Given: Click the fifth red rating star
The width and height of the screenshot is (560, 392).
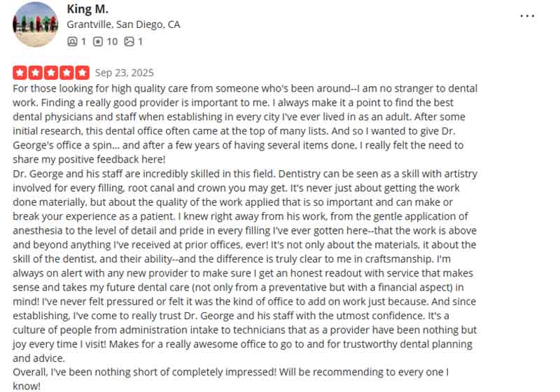Looking at the screenshot, I should (83, 72).
